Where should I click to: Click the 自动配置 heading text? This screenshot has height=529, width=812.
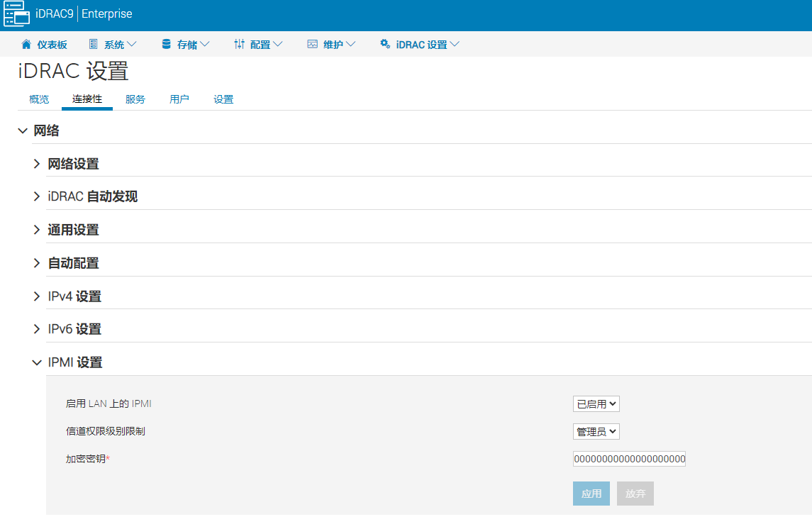point(74,263)
